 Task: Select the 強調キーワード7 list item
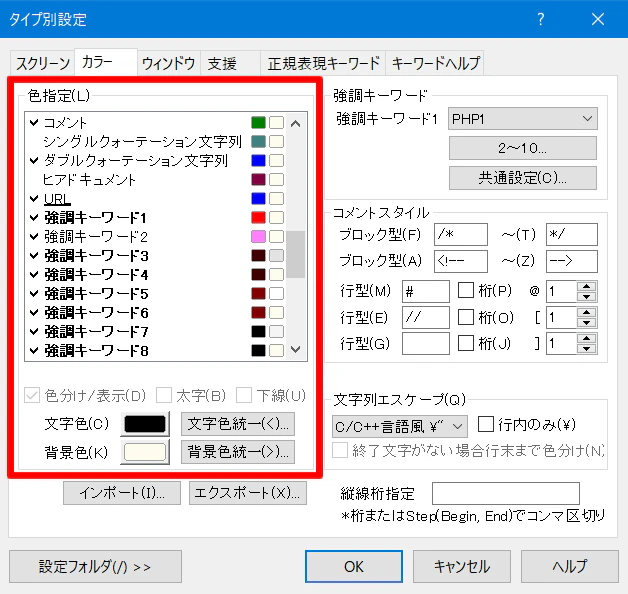tap(156, 332)
